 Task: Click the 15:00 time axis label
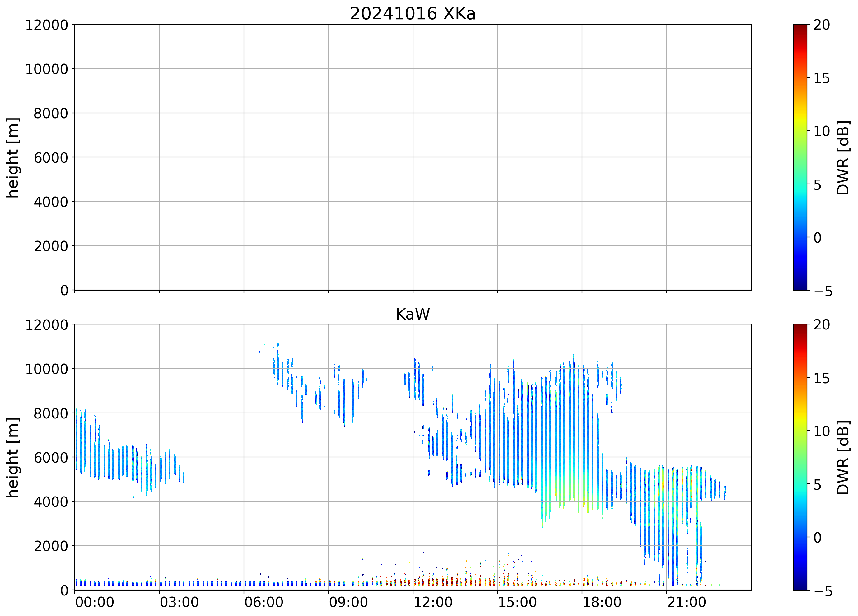coord(517,602)
